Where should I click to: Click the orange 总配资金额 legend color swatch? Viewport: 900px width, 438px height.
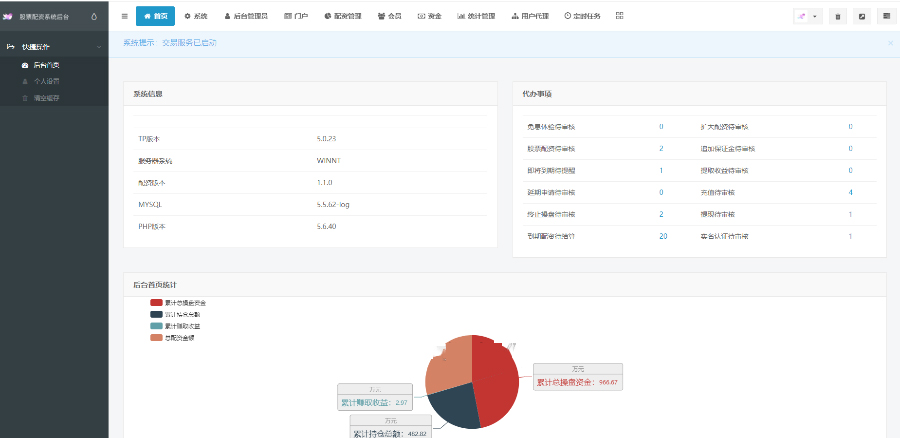156,338
